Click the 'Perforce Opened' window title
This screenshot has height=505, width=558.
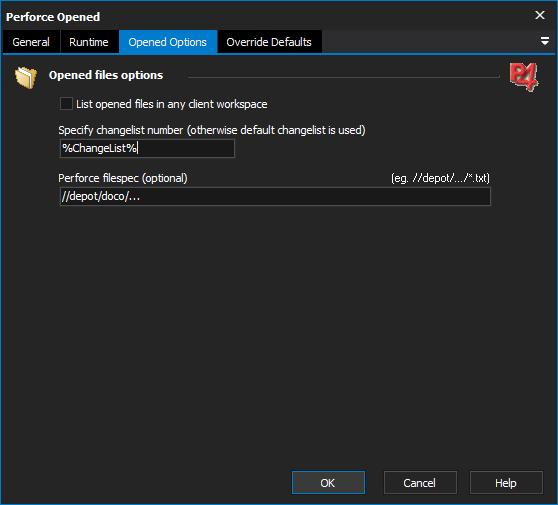click(53, 17)
